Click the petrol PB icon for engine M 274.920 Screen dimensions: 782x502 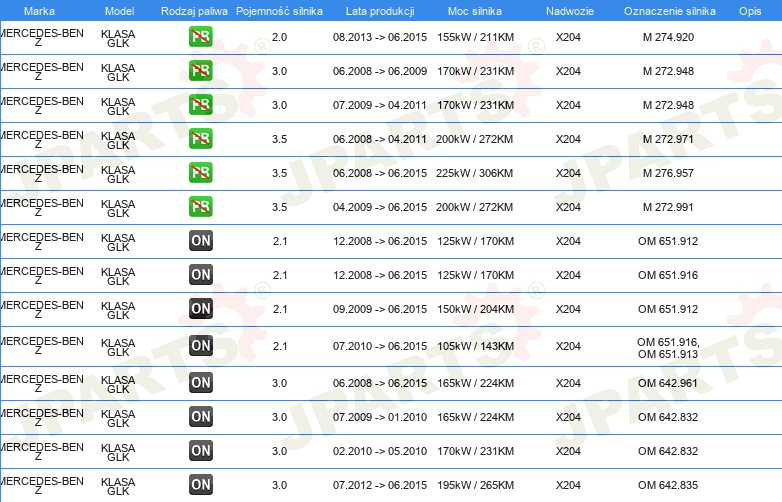[200, 37]
